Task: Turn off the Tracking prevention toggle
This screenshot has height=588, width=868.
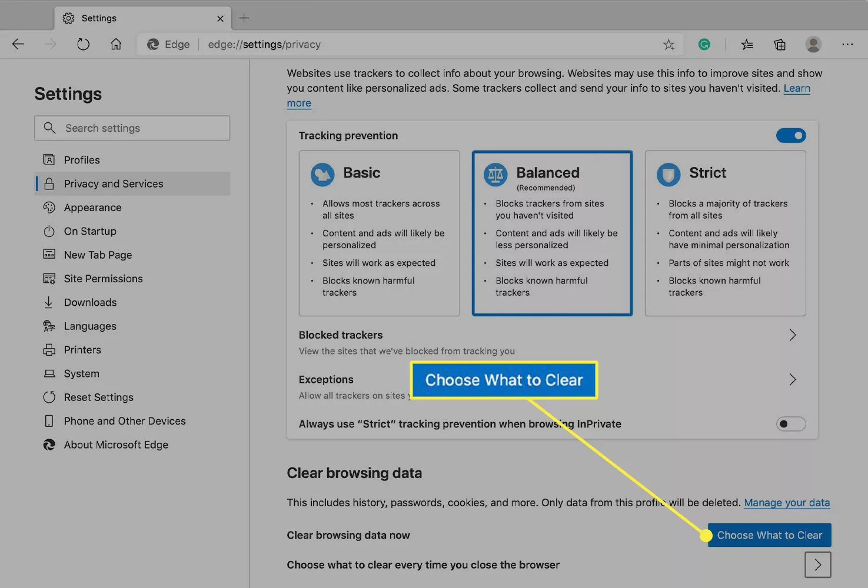Action: (x=791, y=135)
